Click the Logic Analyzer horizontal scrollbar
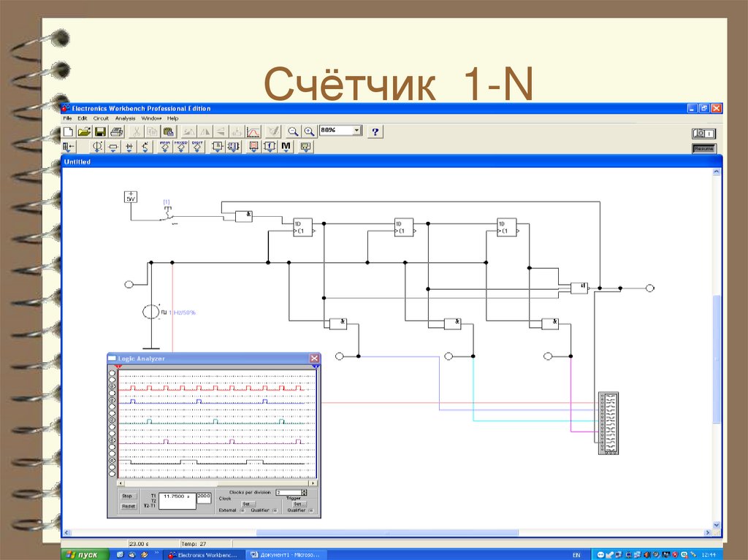 coord(218,483)
